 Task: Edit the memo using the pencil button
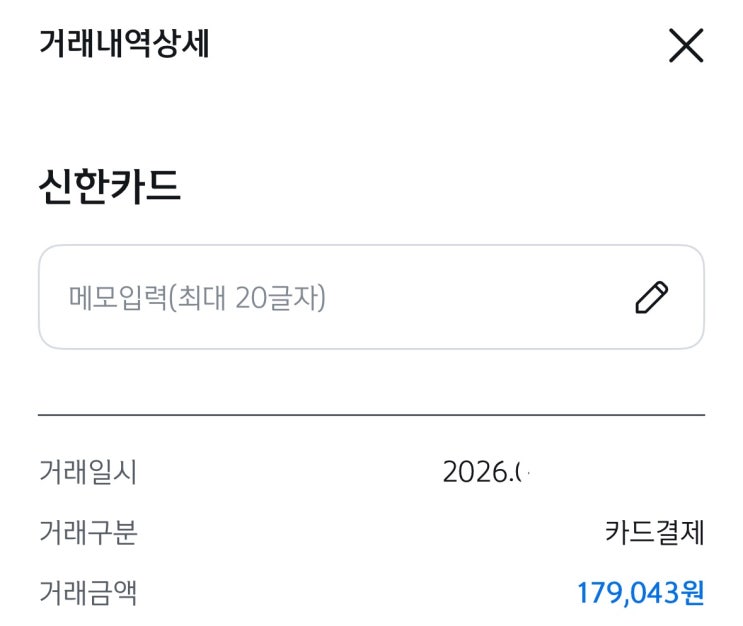[x=652, y=297]
